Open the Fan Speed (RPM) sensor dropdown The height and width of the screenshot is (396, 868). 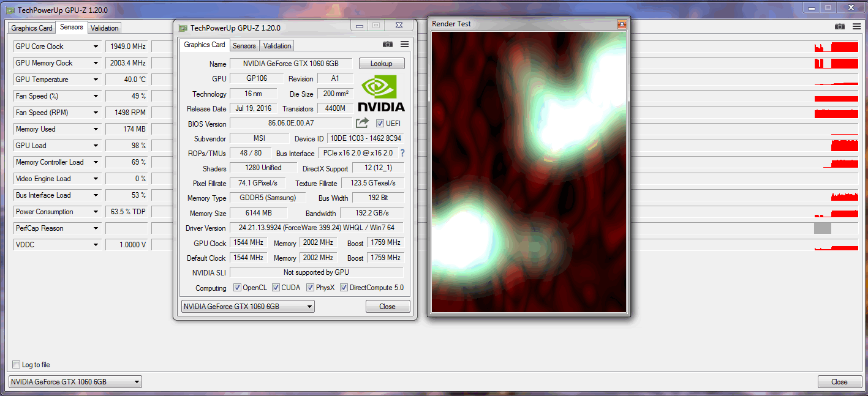pos(96,113)
